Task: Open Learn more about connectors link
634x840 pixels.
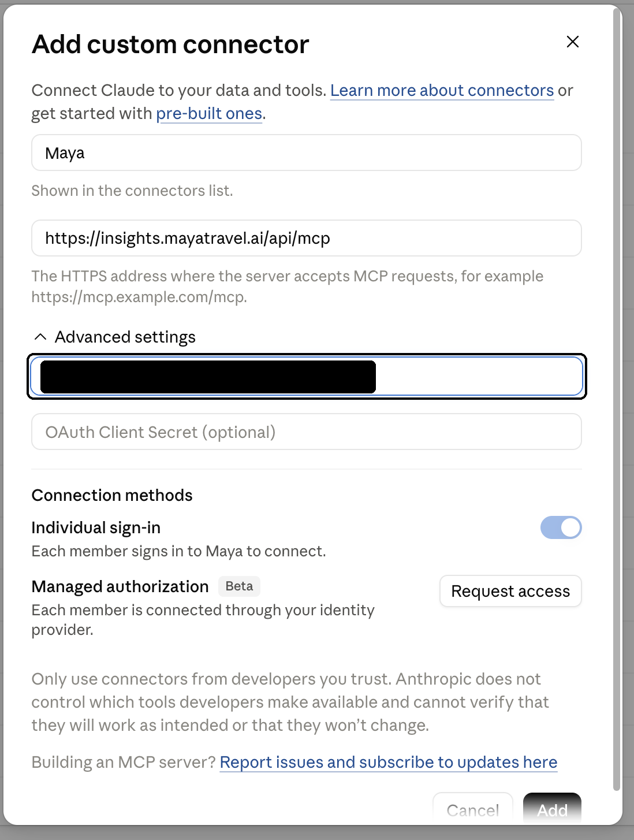Action: pyautogui.click(x=442, y=90)
